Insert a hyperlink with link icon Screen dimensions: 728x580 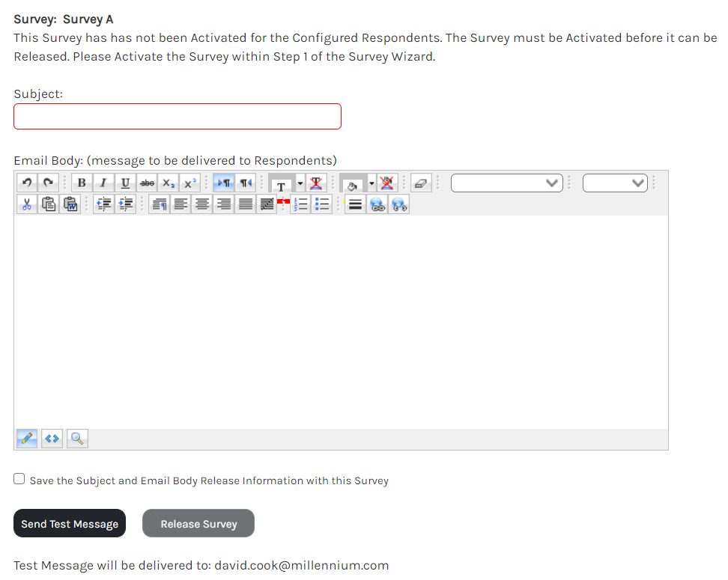[x=377, y=204]
